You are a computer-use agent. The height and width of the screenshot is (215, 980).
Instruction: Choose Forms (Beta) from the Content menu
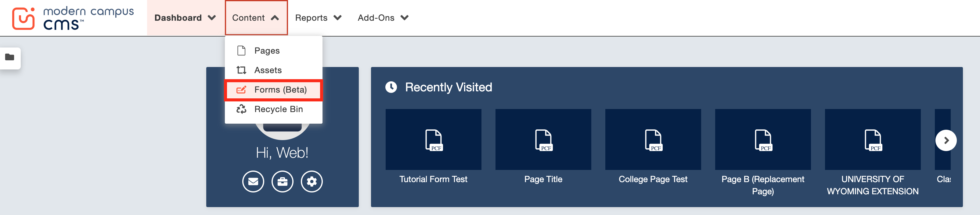point(281,90)
